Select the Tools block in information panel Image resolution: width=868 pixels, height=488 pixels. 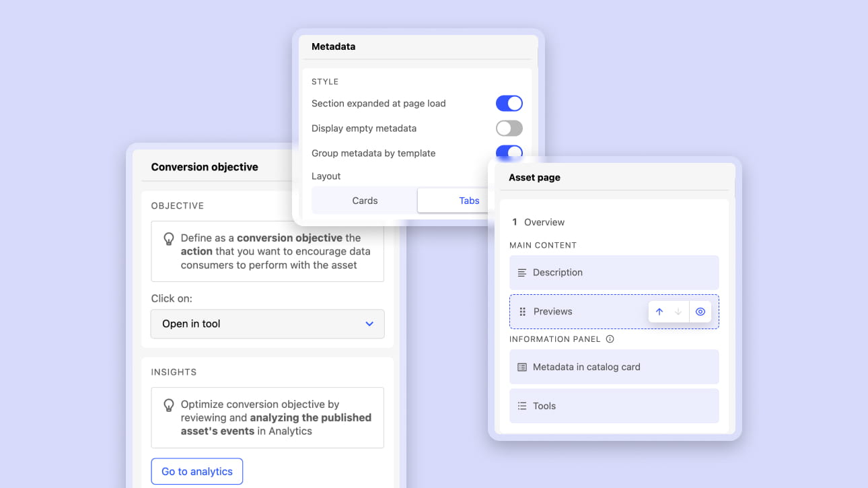pos(614,406)
